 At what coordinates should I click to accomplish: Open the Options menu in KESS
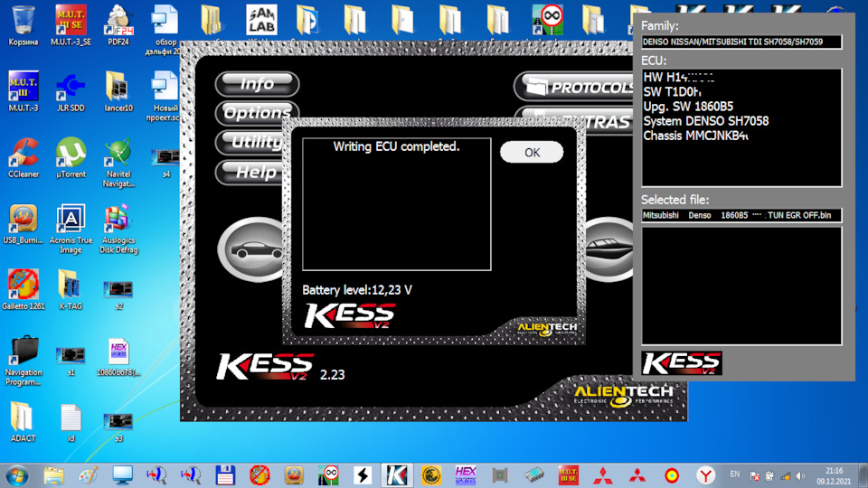point(255,113)
